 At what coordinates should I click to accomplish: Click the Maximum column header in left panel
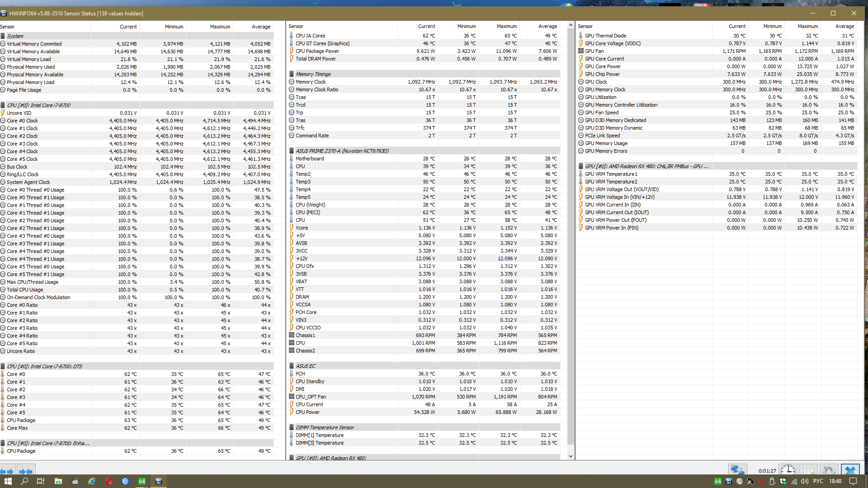(220, 27)
